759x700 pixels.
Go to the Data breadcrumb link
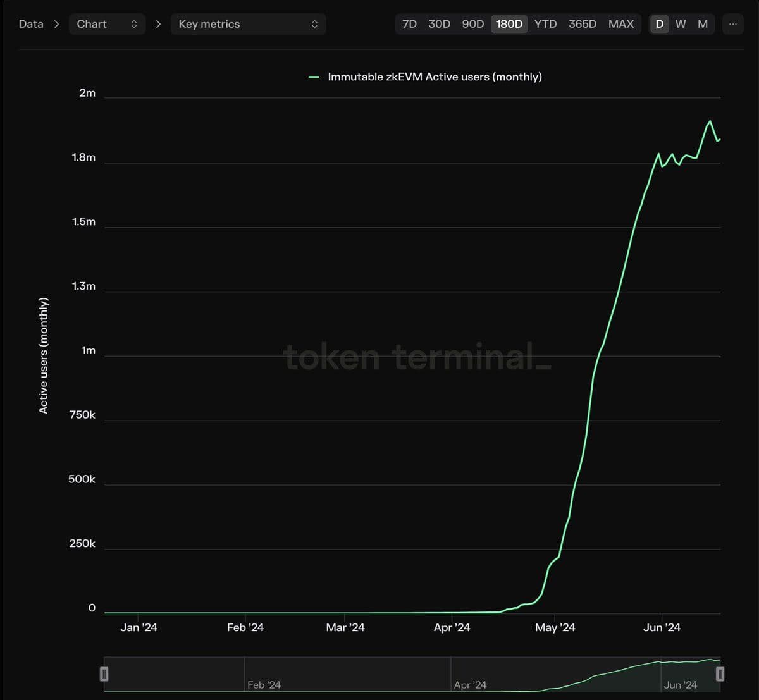31,24
